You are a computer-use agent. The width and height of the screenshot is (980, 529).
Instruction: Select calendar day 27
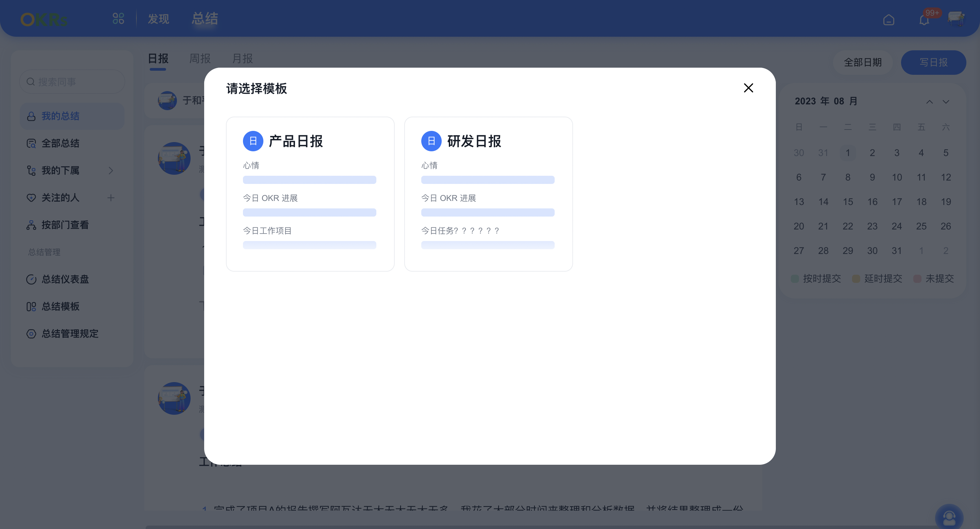point(799,251)
